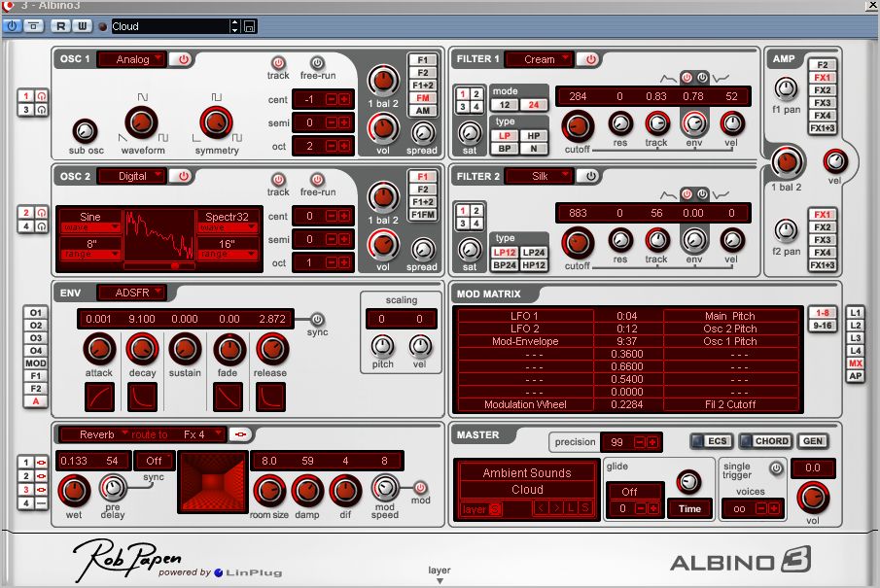The height and width of the screenshot is (588, 880).
Task: Toggle the plugin power button in host toolbar
Action: point(12,26)
